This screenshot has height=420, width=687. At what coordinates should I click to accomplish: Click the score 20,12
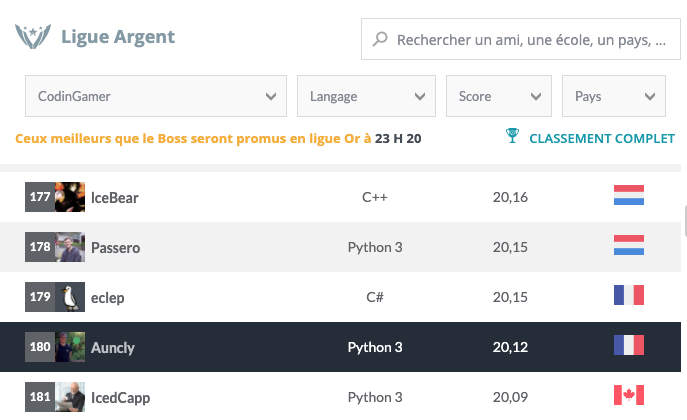point(510,347)
